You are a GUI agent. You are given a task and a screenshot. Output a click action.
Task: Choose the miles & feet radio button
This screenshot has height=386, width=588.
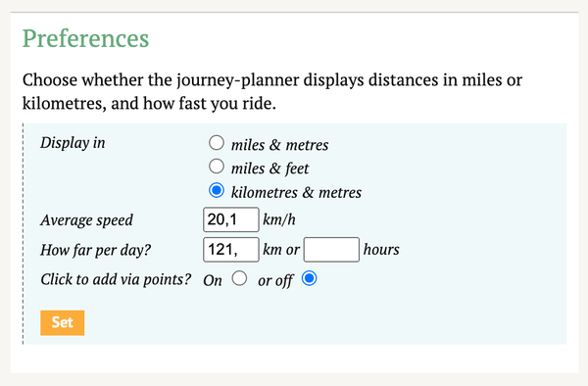coord(217,167)
